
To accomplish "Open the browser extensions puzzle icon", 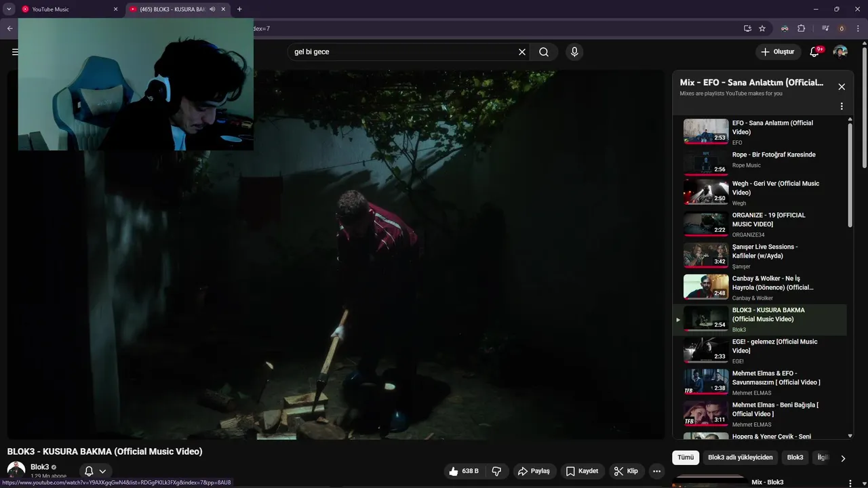I will (x=801, y=28).
